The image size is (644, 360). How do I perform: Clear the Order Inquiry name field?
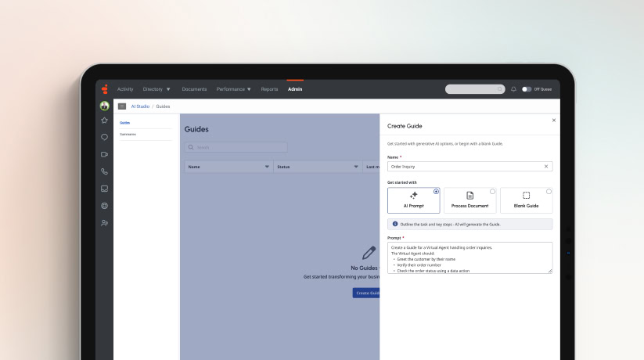click(x=546, y=167)
